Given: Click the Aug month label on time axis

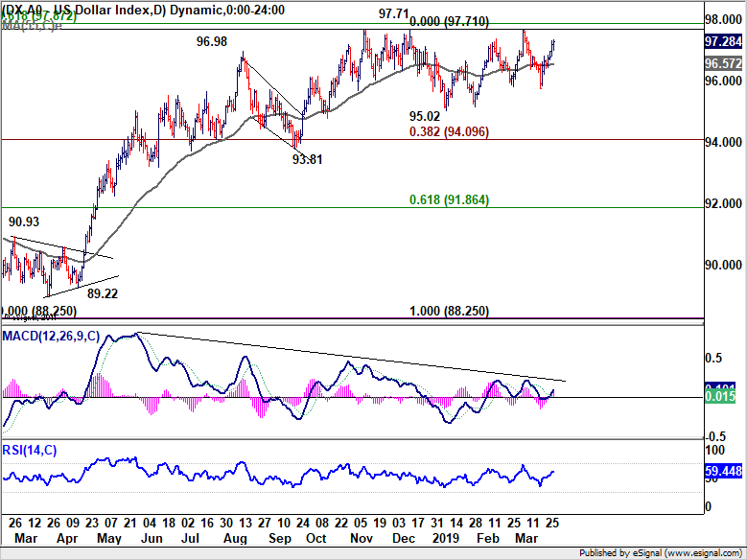Looking at the screenshot, I should point(235,539).
